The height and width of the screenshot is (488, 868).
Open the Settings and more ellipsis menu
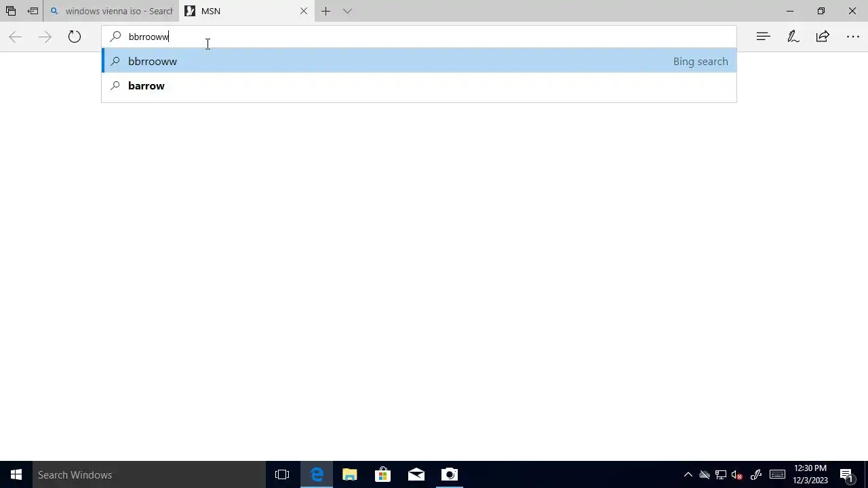tap(852, 37)
